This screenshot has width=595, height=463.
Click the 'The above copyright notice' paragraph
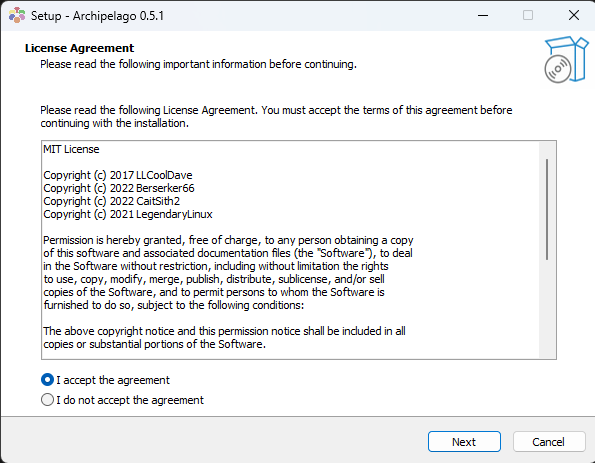coord(224,337)
